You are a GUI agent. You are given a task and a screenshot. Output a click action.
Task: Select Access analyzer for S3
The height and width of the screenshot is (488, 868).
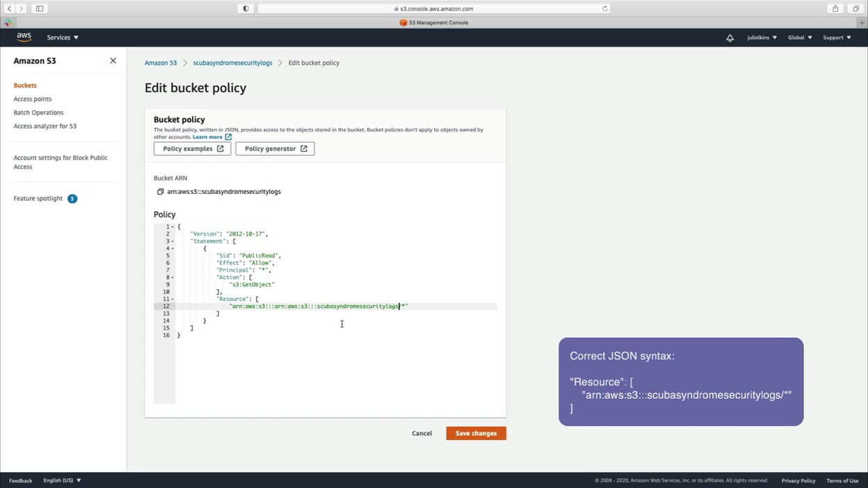point(45,127)
